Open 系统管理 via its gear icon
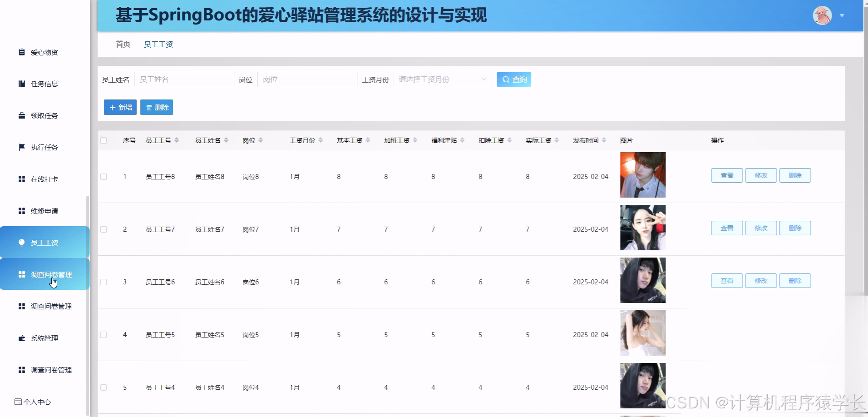868x417 pixels. (x=21, y=338)
